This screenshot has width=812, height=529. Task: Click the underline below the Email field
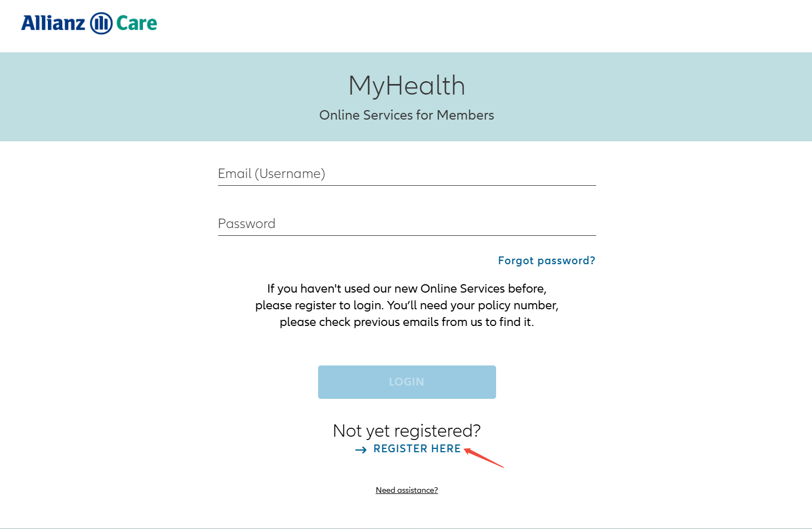coord(407,185)
